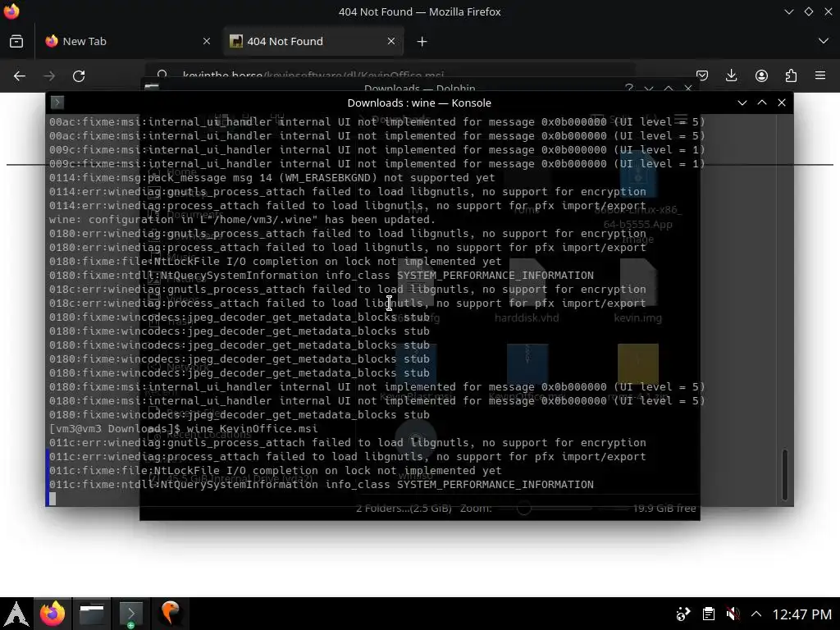The width and height of the screenshot is (840, 630).
Task: Open the Dolphin file manager taskbar icon
Action: [92, 614]
